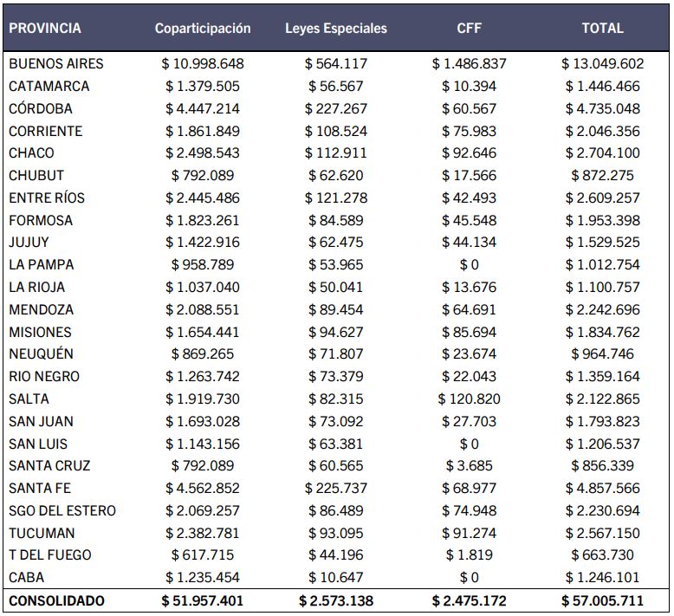
Task: Select the Coparticipación column header
Action: 203,28
